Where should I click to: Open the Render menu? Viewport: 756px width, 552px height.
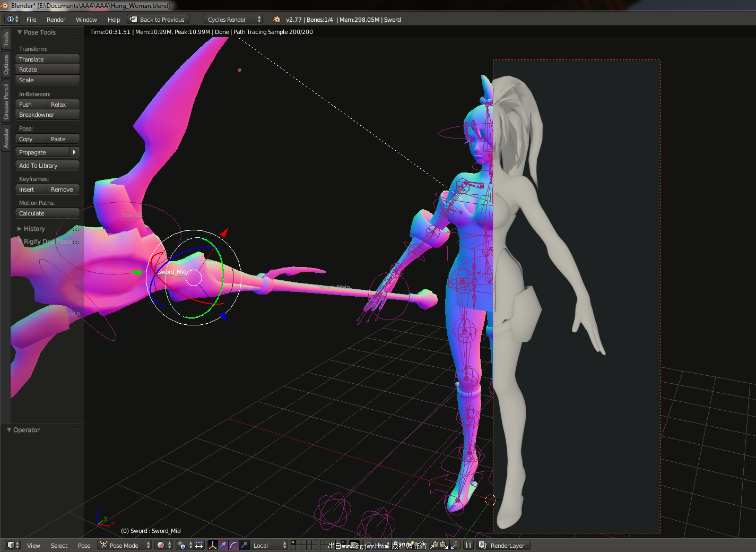click(56, 20)
